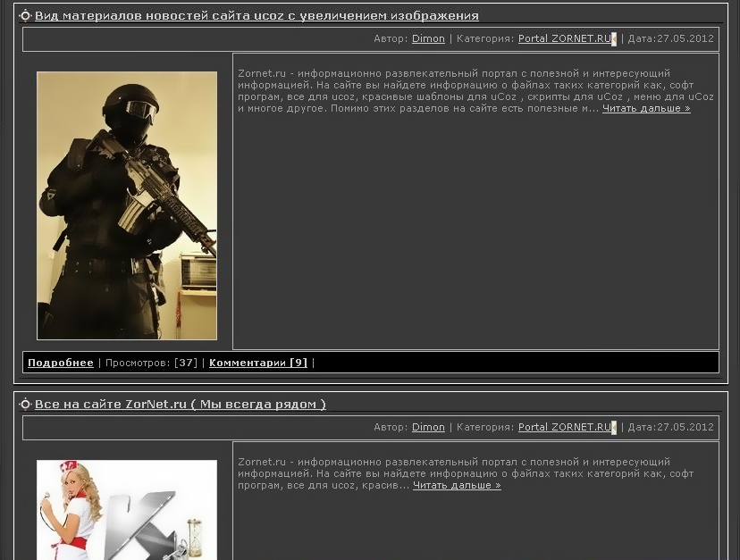Viewport: 740px width, 560px height.
Task: Click 'Читать дальше »' in the first post
Action: pyautogui.click(x=646, y=109)
